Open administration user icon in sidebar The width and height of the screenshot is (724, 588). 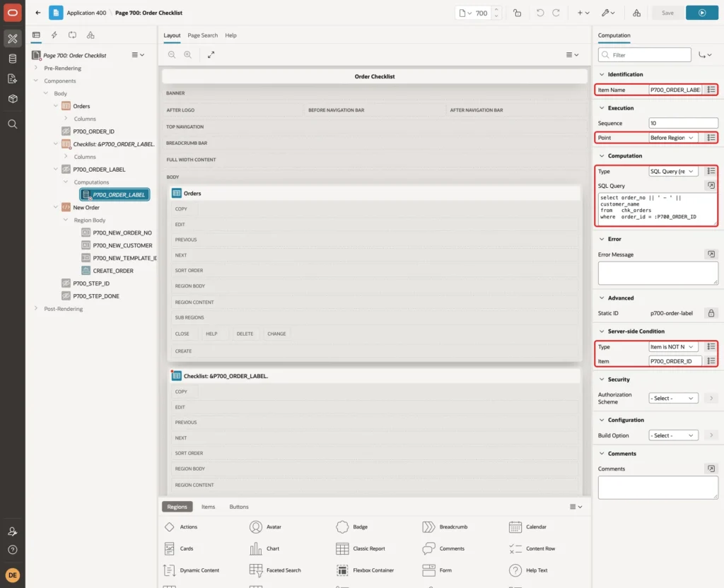tap(13, 531)
